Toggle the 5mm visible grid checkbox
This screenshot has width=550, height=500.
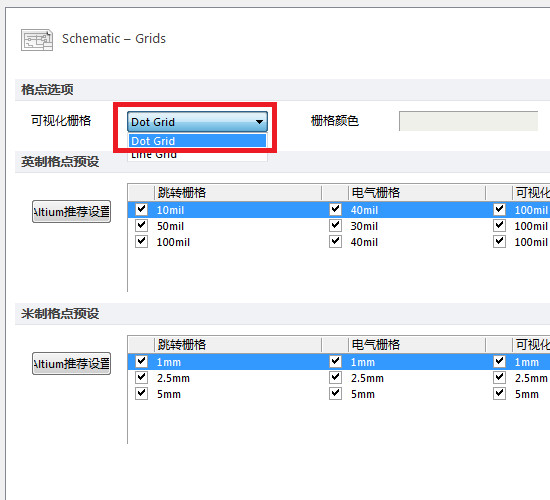click(x=499, y=393)
